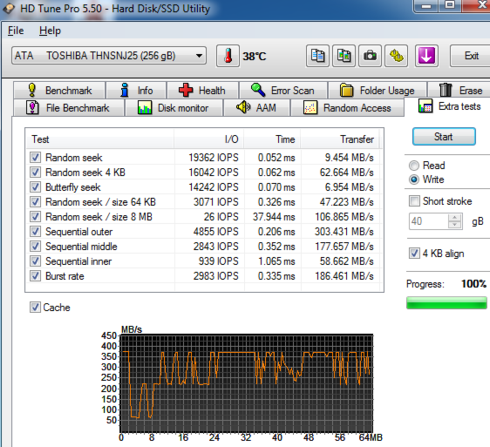The height and width of the screenshot is (447, 490).
Task: Click the 37.944 ms time value
Action: (274, 217)
